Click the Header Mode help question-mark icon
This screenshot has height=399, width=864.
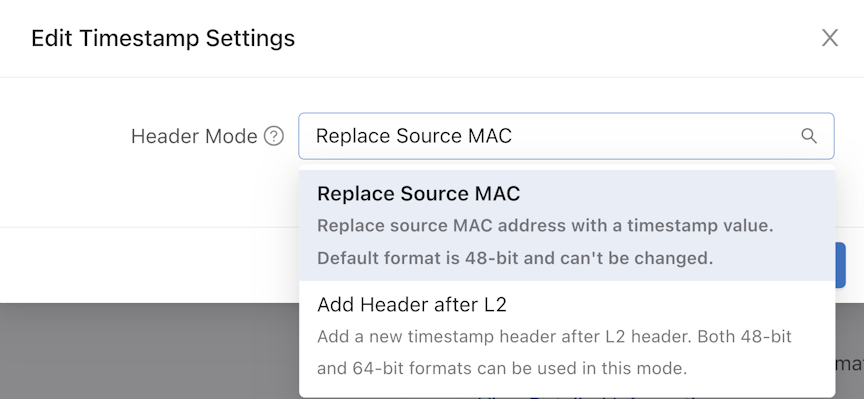pyautogui.click(x=274, y=136)
